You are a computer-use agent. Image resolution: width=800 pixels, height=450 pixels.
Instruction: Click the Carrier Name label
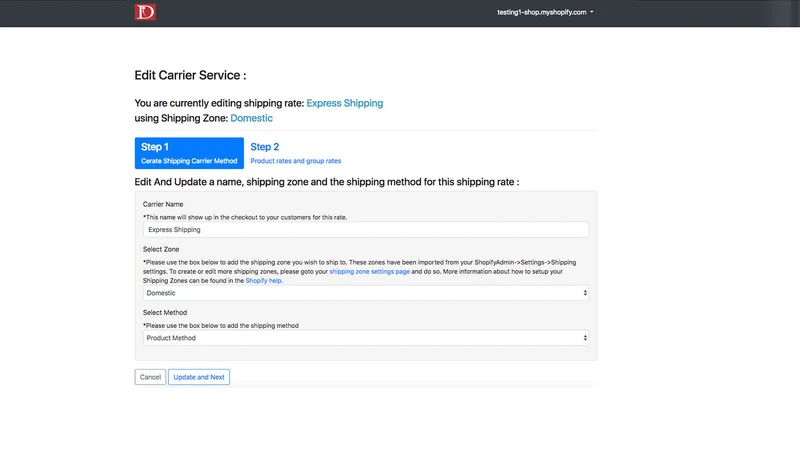pyautogui.click(x=163, y=204)
